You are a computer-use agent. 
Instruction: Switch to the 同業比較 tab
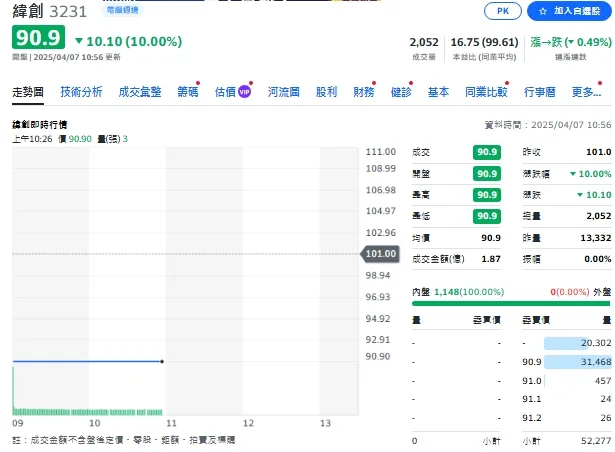coord(485,92)
